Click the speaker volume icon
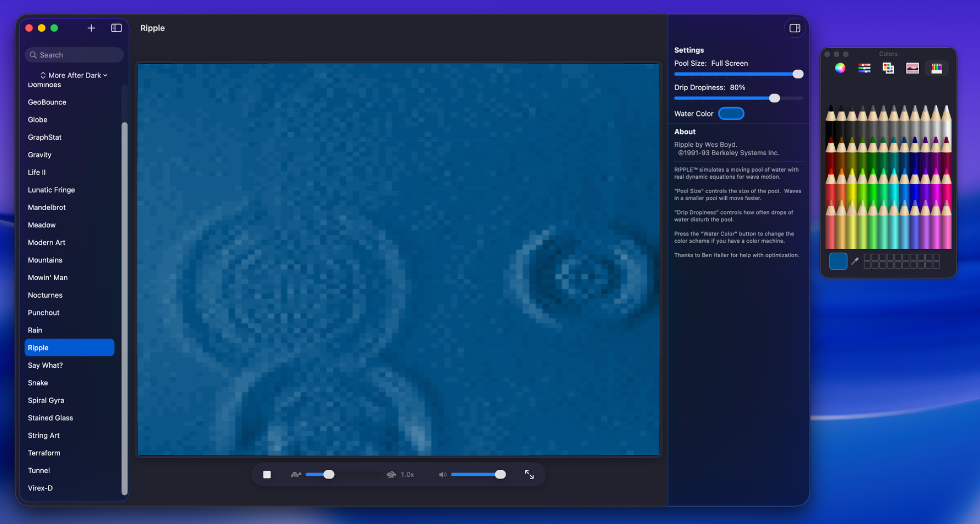The image size is (980, 524). click(443, 475)
